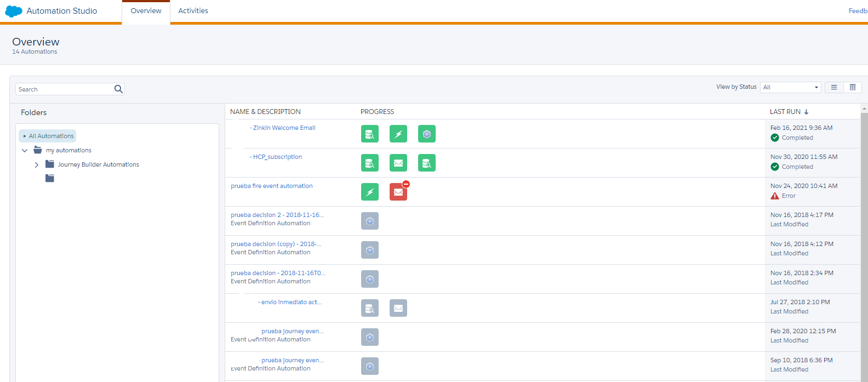Click Nov 24, 2020 10:41 AM timestamp
868x382 pixels.
click(804, 186)
